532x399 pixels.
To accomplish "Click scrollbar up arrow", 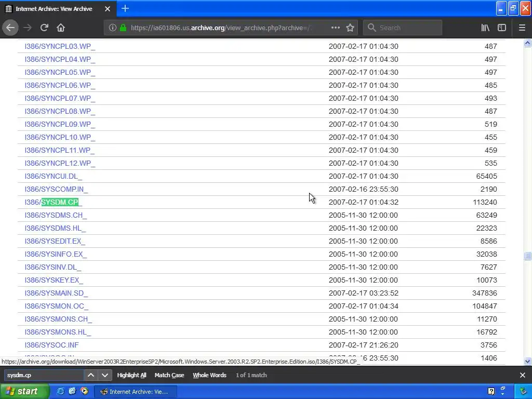I will tap(528, 43).
